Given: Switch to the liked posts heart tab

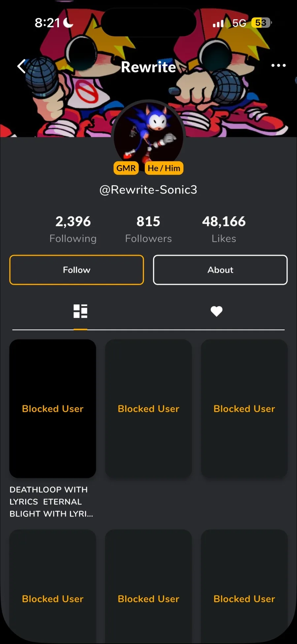Looking at the screenshot, I should [216, 311].
